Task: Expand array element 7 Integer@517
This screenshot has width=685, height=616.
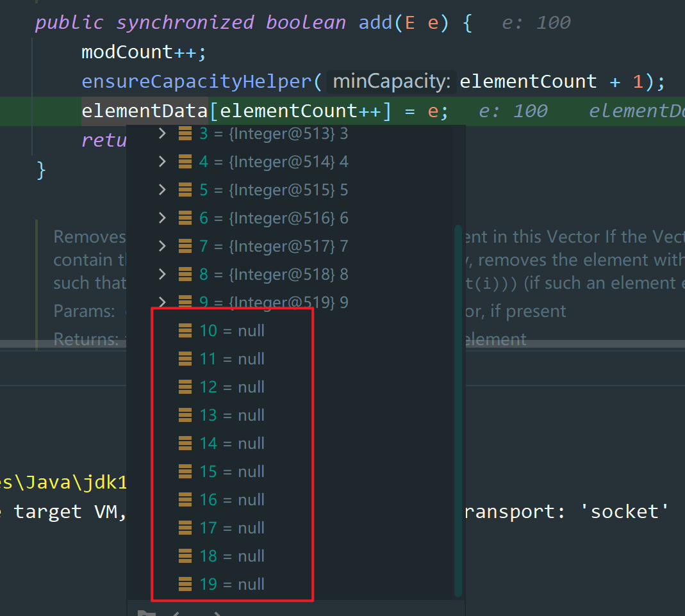Action: click(162, 247)
